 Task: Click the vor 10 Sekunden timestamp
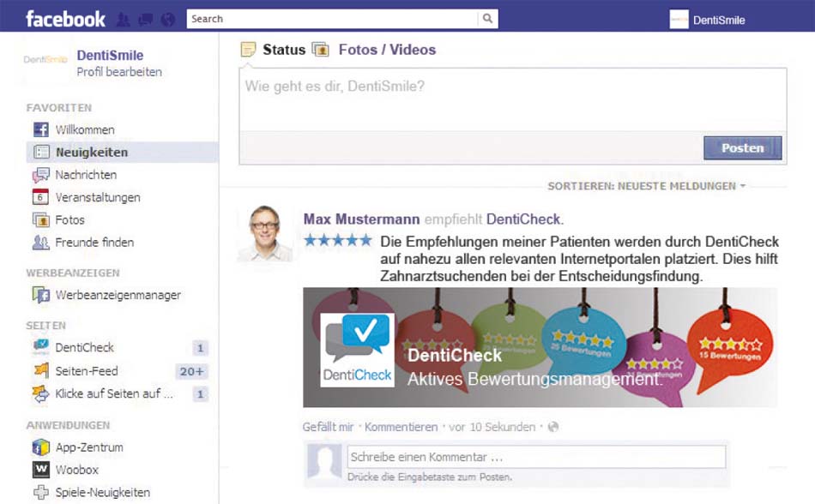pyautogui.click(x=492, y=427)
